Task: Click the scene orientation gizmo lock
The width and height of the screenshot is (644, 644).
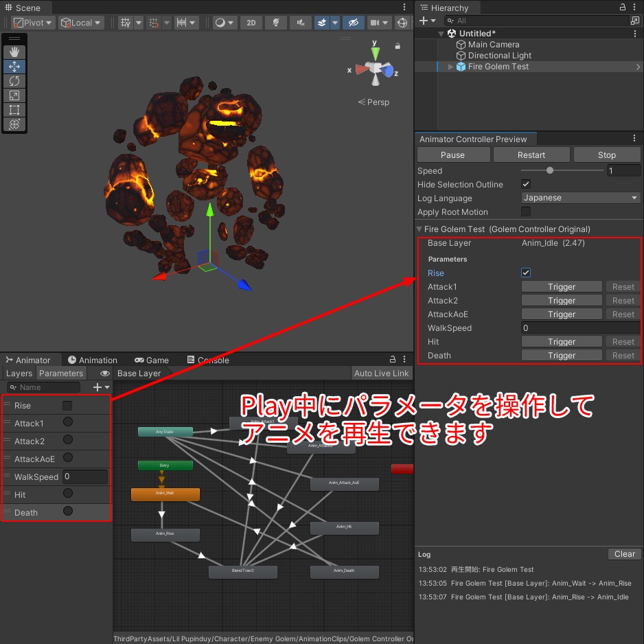Action: click(x=398, y=46)
